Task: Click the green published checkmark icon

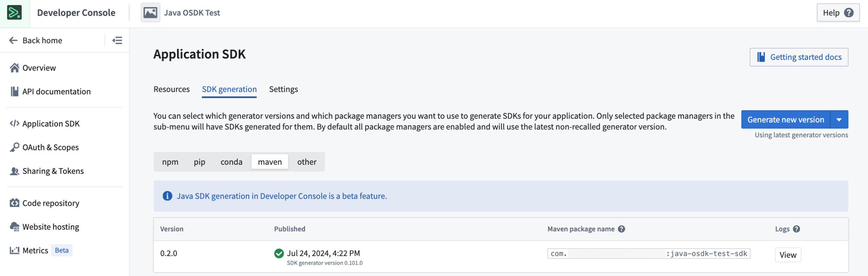Action: pos(279,254)
